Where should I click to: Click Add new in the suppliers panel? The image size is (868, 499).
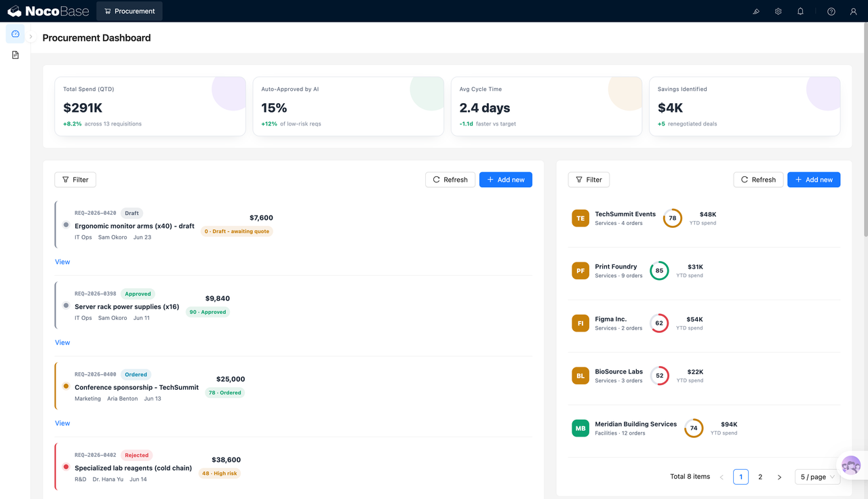[x=814, y=180]
